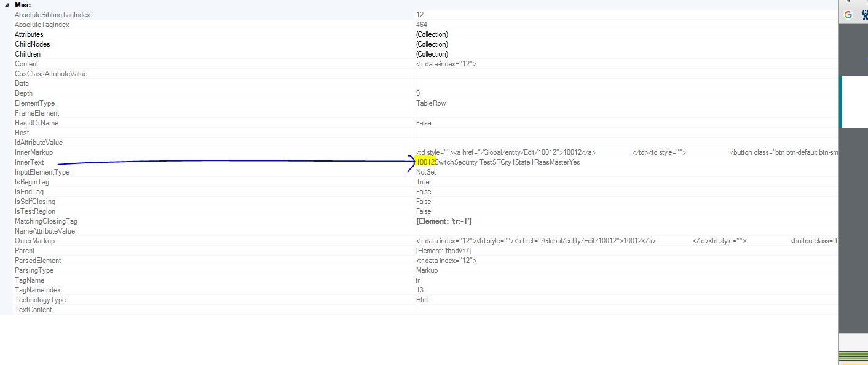Click the ChildNodes (Collection) value
Viewport: 868px width, 365px height.
pyautogui.click(x=432, y=44)
